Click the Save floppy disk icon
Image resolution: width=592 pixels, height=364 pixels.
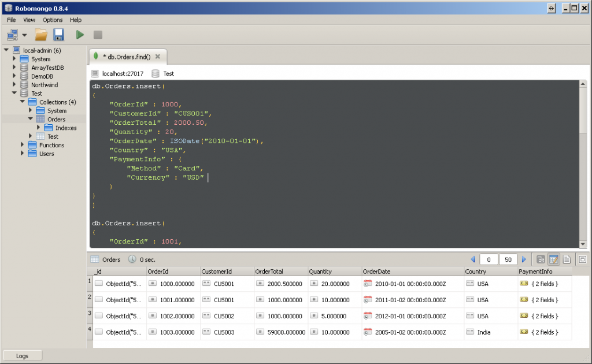click(58, 35)
